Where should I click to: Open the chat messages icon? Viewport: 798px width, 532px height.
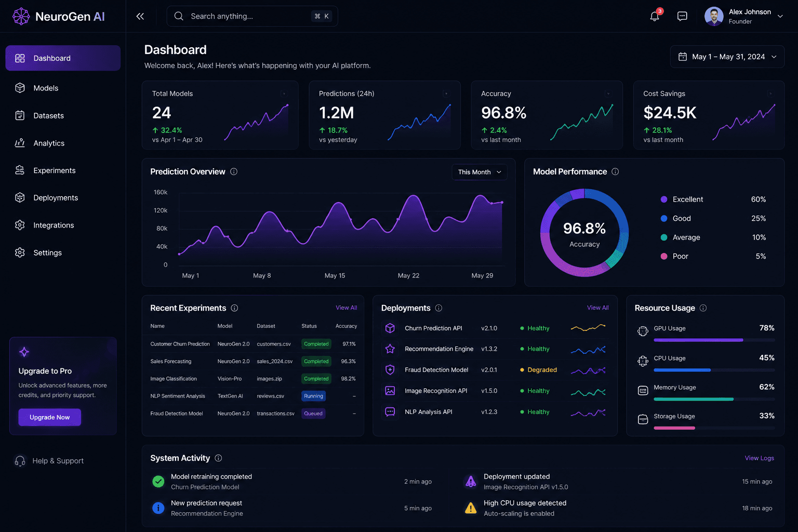(x=682, y=16)
